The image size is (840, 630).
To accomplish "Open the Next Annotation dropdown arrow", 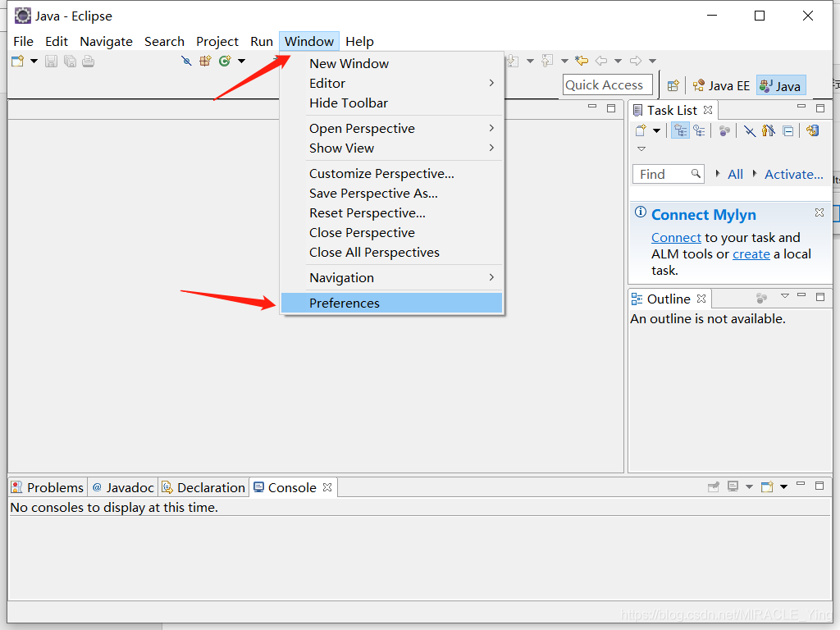I will point(530,61).
